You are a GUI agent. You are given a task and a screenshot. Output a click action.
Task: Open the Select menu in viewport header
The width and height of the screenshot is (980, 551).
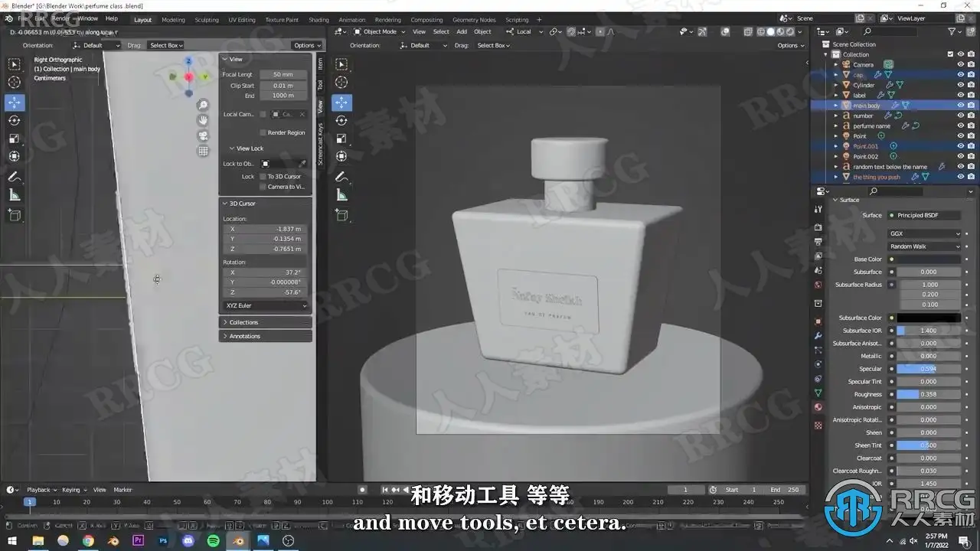click(441, 31)
